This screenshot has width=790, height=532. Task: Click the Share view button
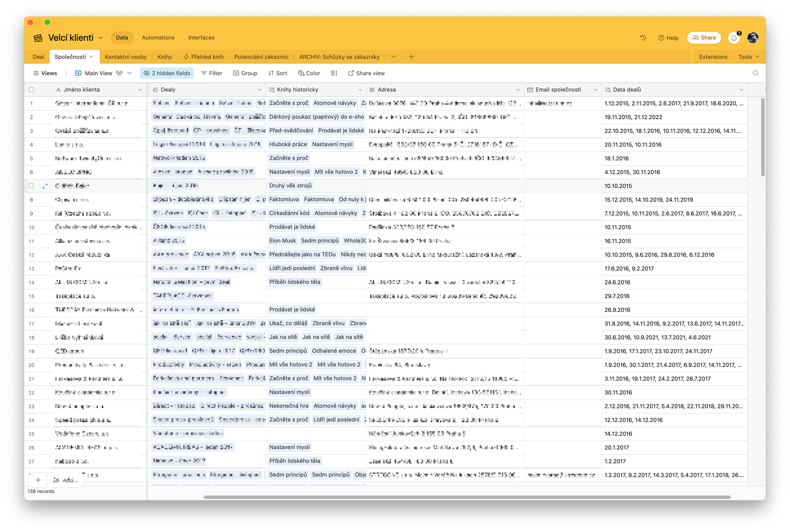(366, 73)
